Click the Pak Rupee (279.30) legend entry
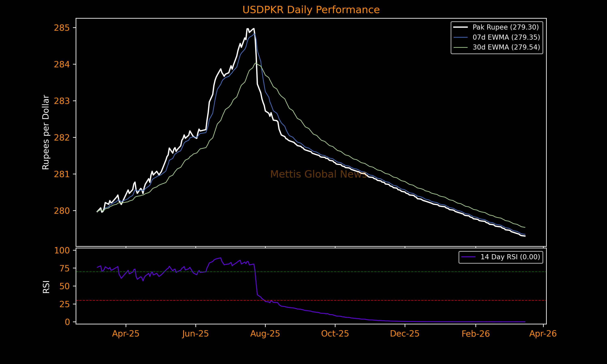The height and width of the screenshot is (364, 607). click(506, 27)
